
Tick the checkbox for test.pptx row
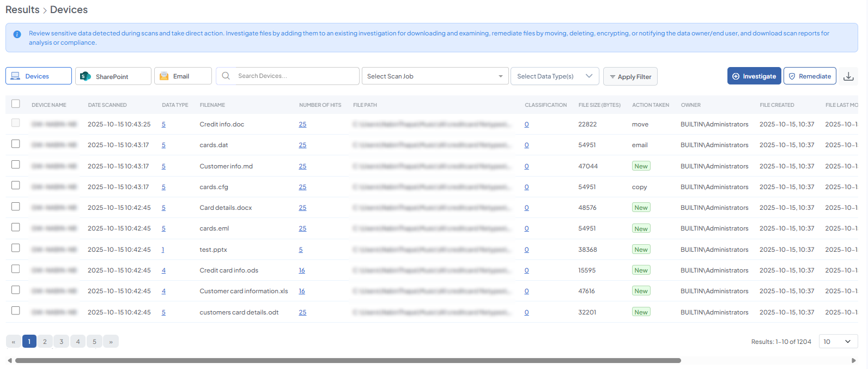pyautogui.click(x=16, y=248)
